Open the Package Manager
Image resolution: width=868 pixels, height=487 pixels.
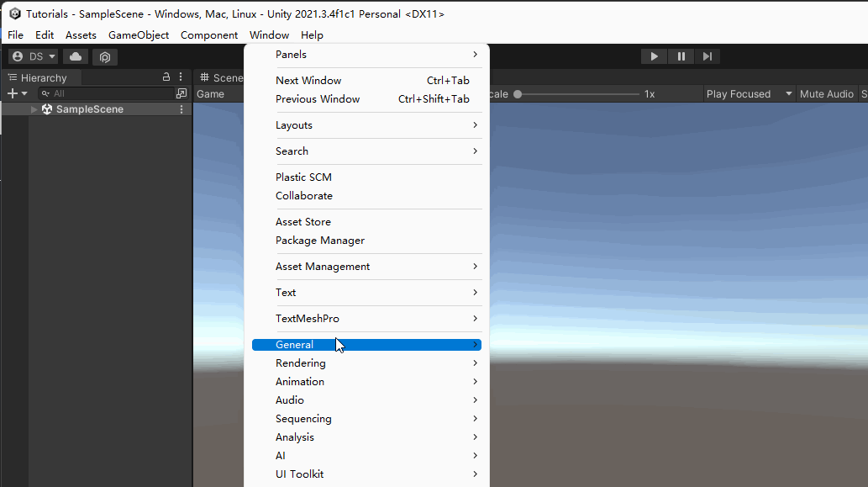(x=366, y=241)
